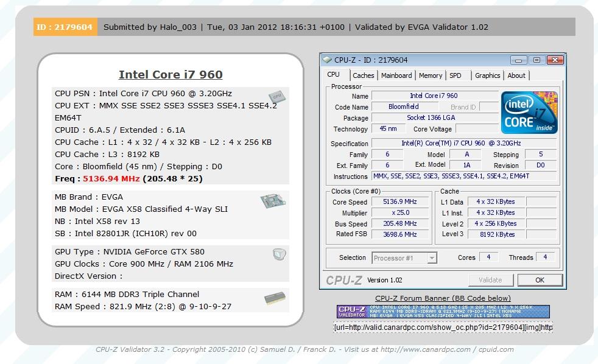598x364 pixels.
Task: Click the CPU-Z Validator 3.2 copyright footer
Action: click(304, 349)
